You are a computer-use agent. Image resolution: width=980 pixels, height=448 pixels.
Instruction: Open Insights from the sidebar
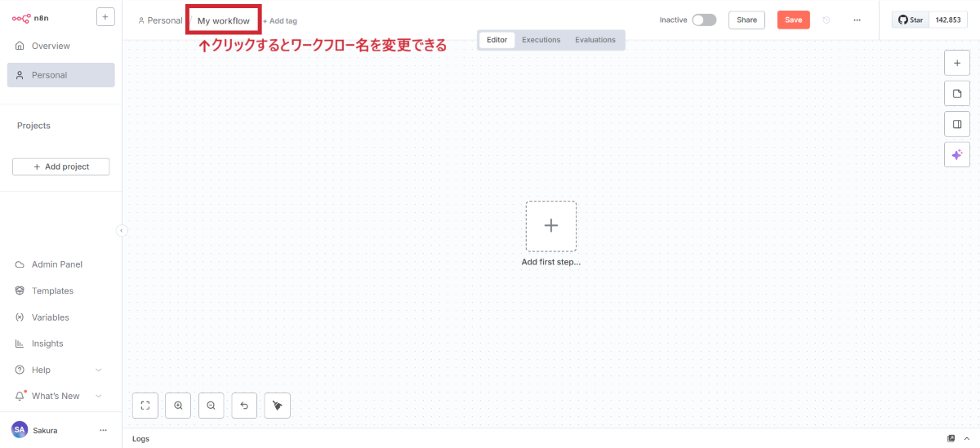coord(47,344)
